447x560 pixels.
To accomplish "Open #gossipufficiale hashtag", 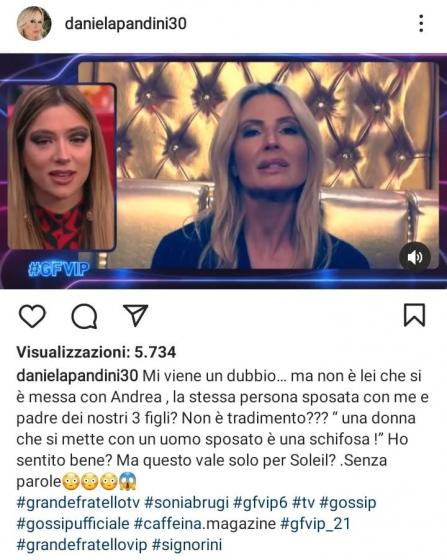I will (x=73, y=524).
